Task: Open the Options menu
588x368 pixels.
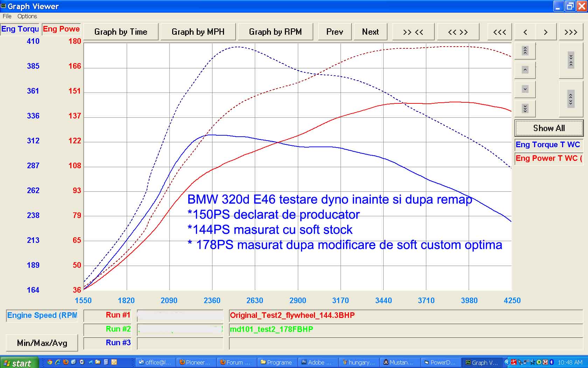Action: tap(27, 16)
